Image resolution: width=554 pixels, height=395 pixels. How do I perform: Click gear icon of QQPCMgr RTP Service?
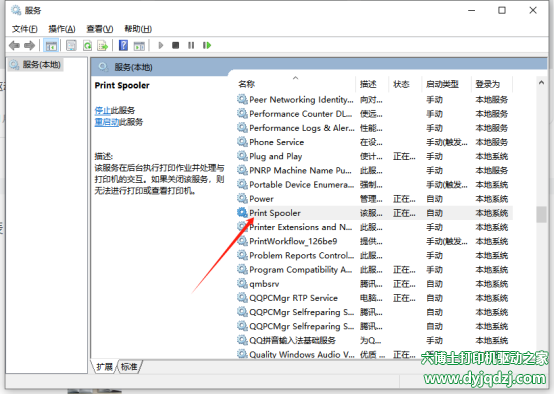click(242, 297)
